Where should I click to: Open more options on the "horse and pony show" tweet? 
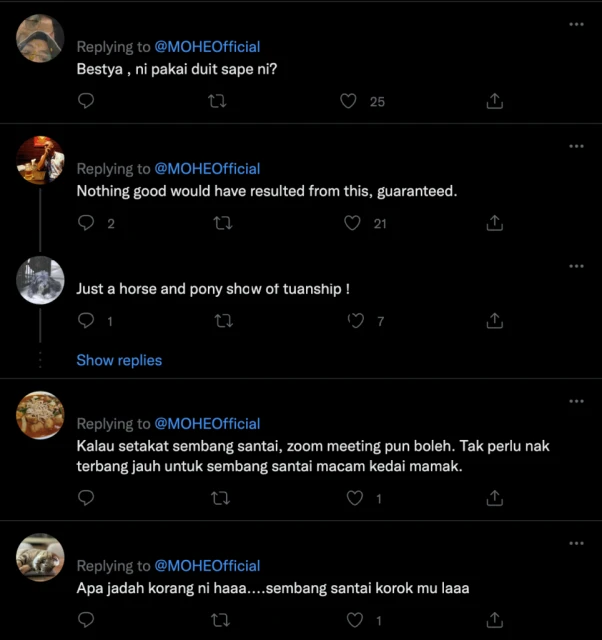[x=576, y=267]
